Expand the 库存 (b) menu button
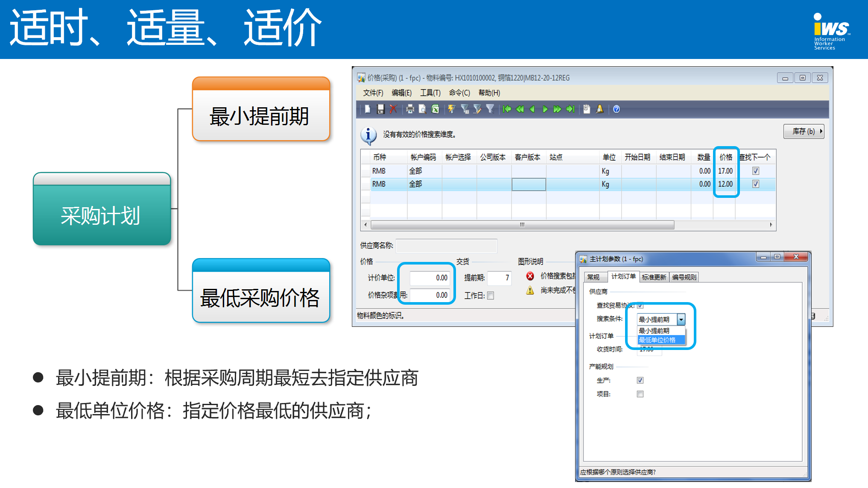The width and height of the screenshot is (868, 488). (804, 131)
